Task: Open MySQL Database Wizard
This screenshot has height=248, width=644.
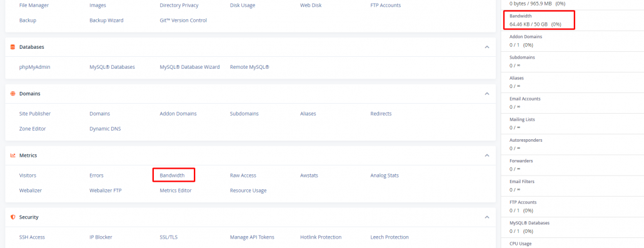Action: [x=189, y=67]
